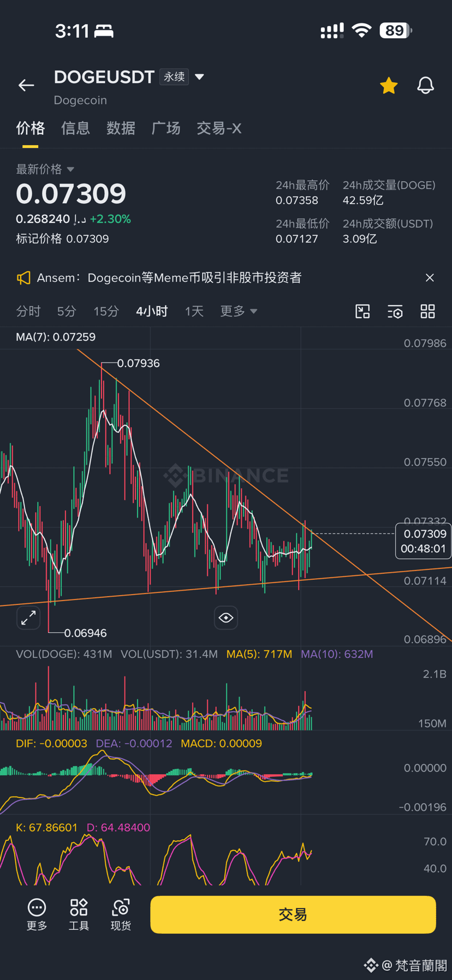The height and width of the screenshot is (980, 452).
Task: Tap the +2.30% change value
Action: coord(110,219)
